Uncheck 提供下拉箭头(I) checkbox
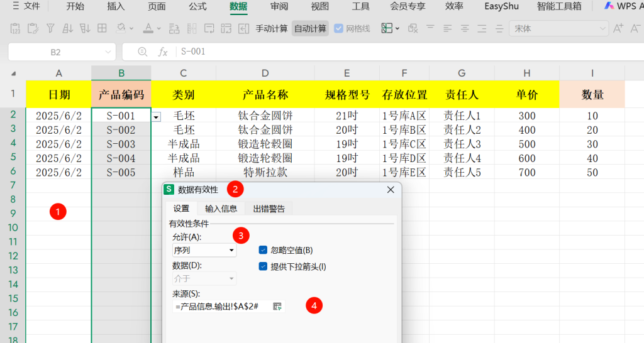This screenshot has width=644, height=343. point(263,266)
